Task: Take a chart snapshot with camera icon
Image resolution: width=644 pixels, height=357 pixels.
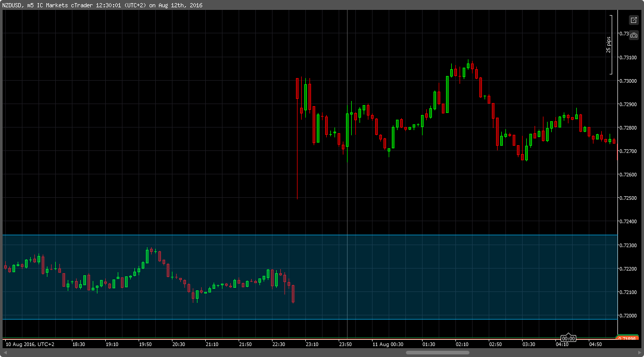Action: point(634,35)
